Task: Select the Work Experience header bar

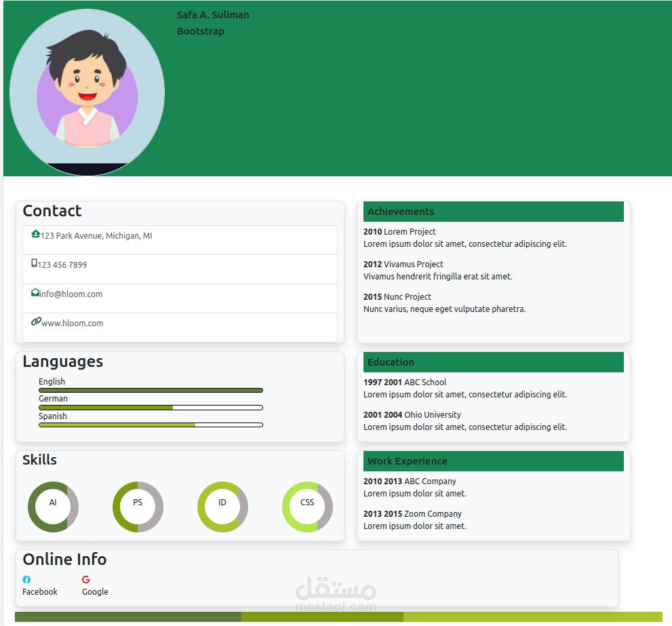Action: point(494,461)
